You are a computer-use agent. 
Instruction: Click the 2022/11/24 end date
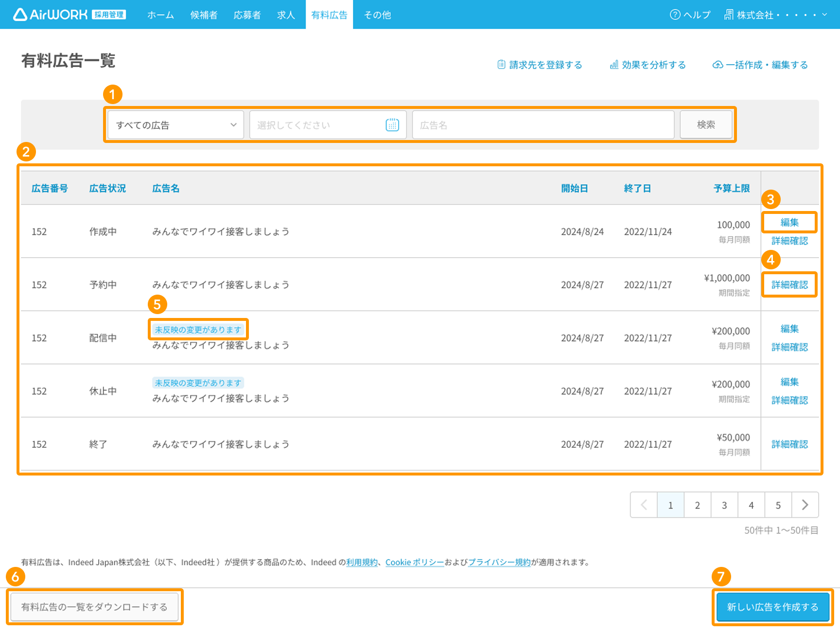tap(648, 231)
